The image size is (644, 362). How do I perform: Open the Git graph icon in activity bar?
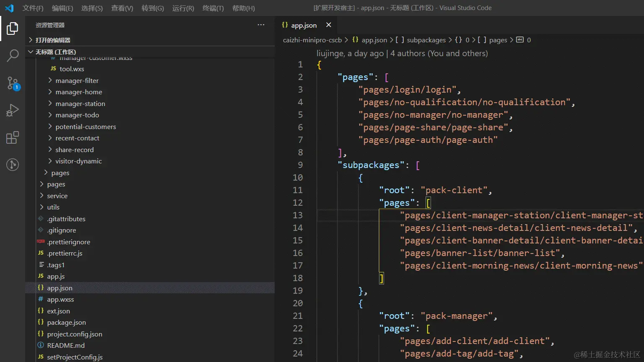click(x=13, y=165)
